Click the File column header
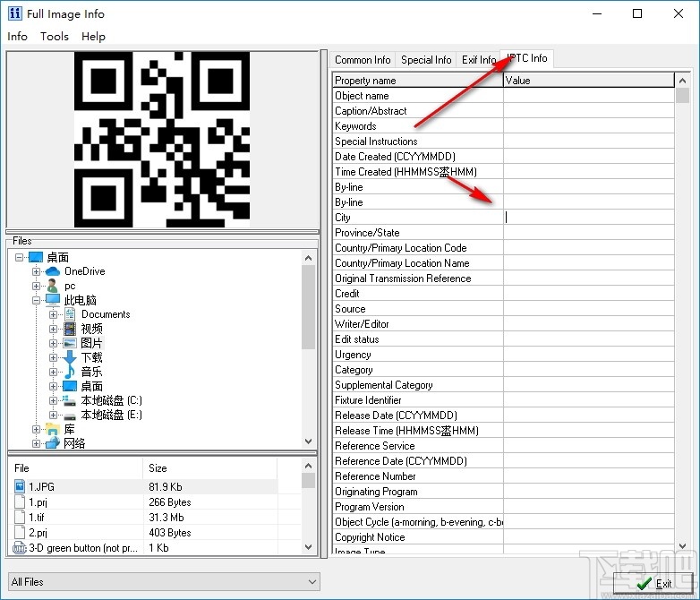The image size is (700, 600). pyautogui.click(x=76, y=468)
